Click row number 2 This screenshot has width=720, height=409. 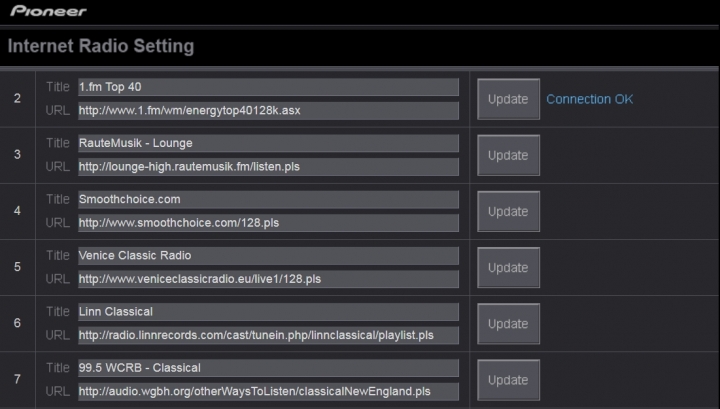(17, 98)
